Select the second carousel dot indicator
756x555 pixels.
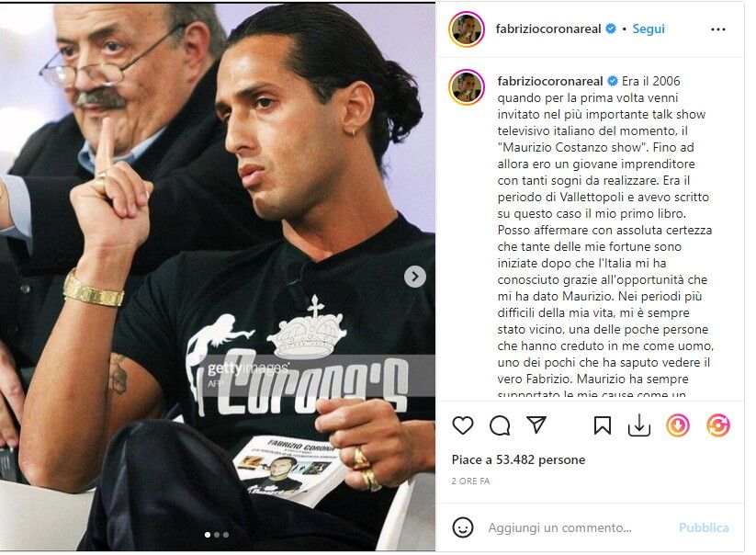(217, 534)
